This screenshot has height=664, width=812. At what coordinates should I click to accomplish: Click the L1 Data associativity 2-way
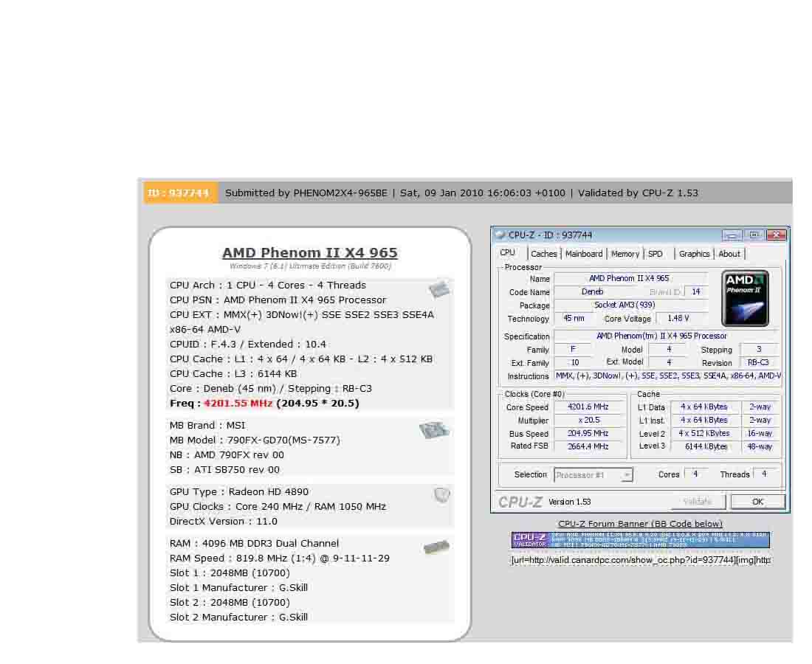760,407
